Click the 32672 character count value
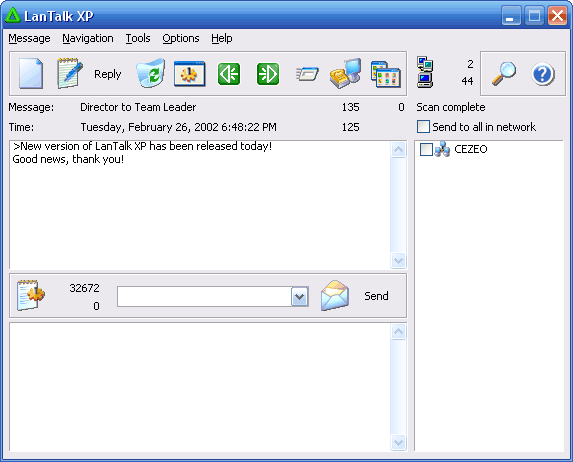573x462 pixels. (84, 288)
